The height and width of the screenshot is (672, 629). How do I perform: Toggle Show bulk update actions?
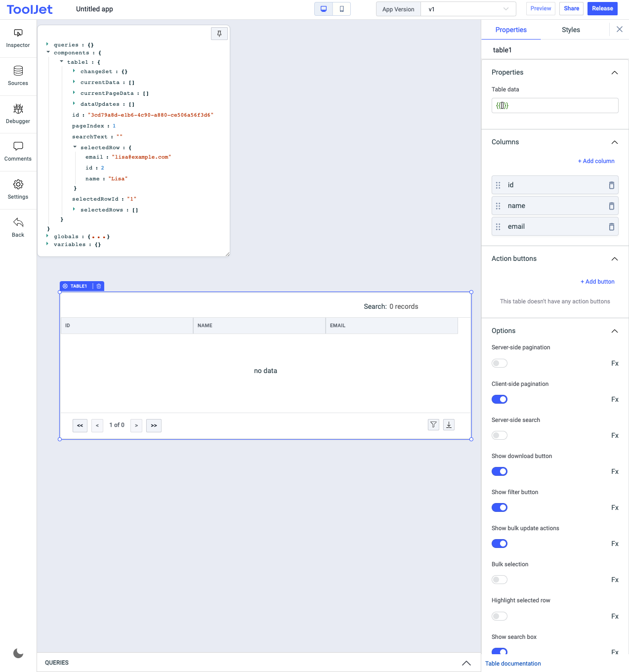[500, 544]
